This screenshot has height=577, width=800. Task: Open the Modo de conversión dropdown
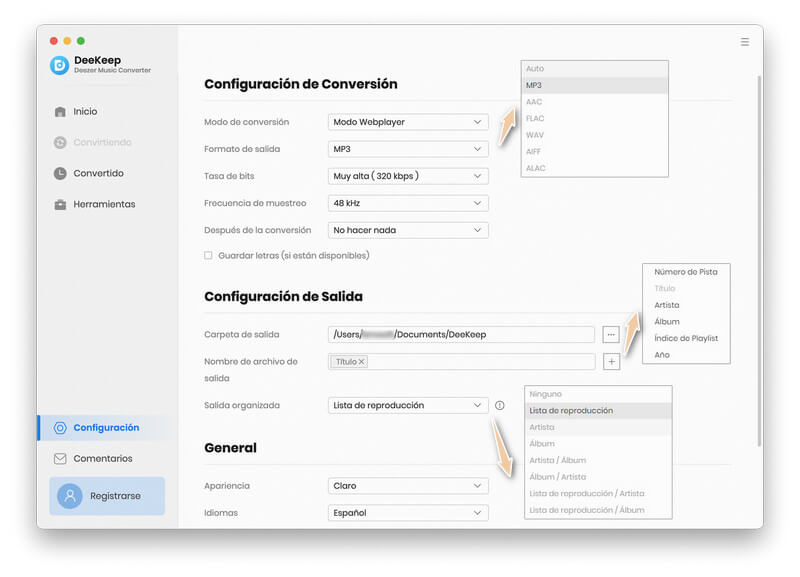click(407, 121)
